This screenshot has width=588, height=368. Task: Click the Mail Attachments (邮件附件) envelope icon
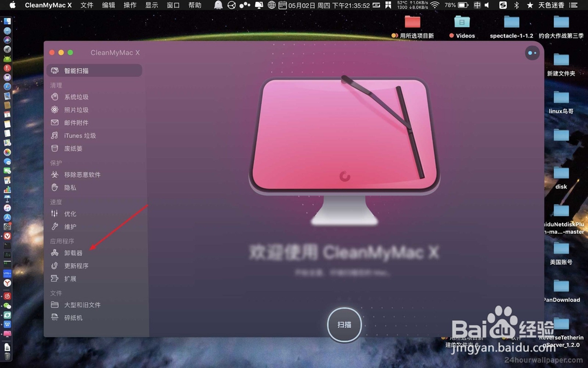tap(55, 122)
